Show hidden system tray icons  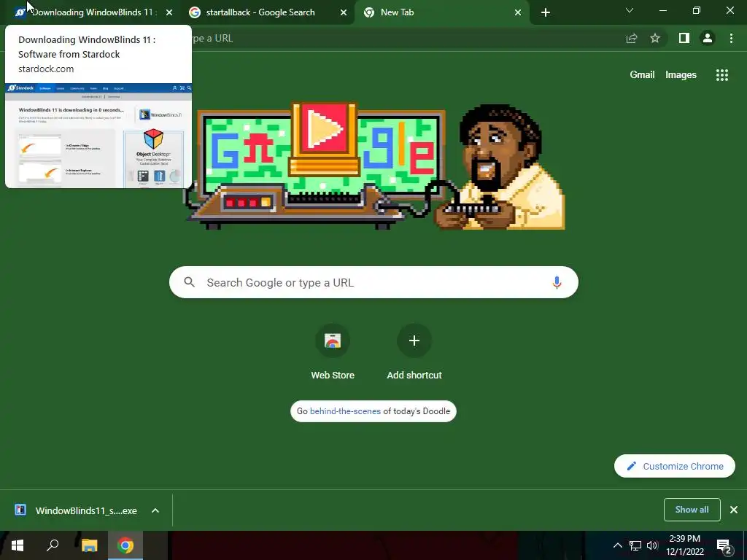[617, 545]
